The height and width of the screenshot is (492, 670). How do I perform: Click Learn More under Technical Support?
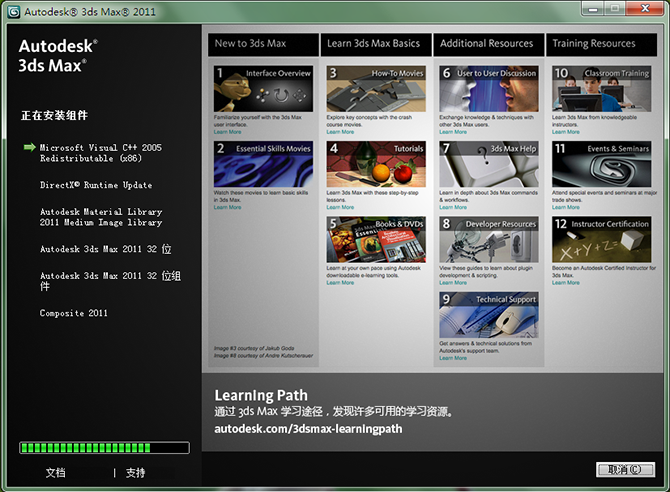[x=453, y=358]
